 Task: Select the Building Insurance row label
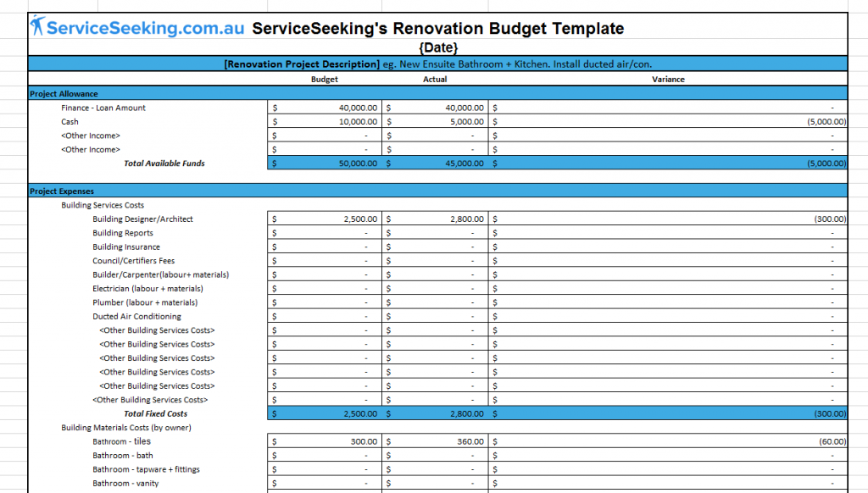click(126, 246)
